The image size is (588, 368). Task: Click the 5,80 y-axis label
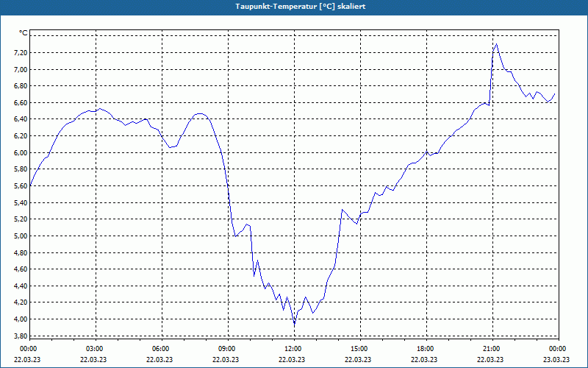21,169
